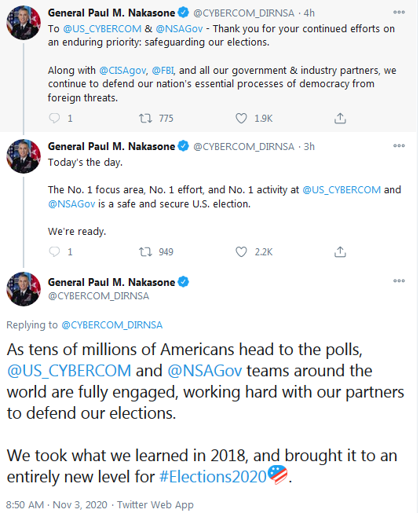Retweet the first tweet with 775 retweets
Image resolution: width=420 pixels, height=513 pixels.
pyautogui.click(x=145, y=118)
